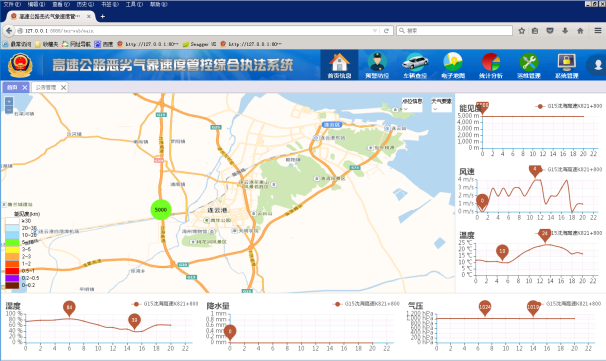Zoom in the map with plus button
This screenshot has height=361, width=606.
(x=9, y=101)
